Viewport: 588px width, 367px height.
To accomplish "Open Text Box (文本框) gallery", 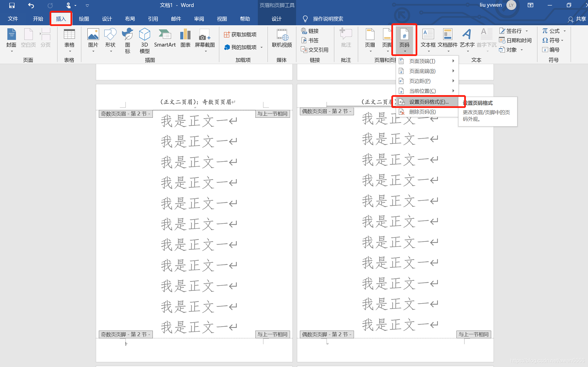I will tap(428, 40).
